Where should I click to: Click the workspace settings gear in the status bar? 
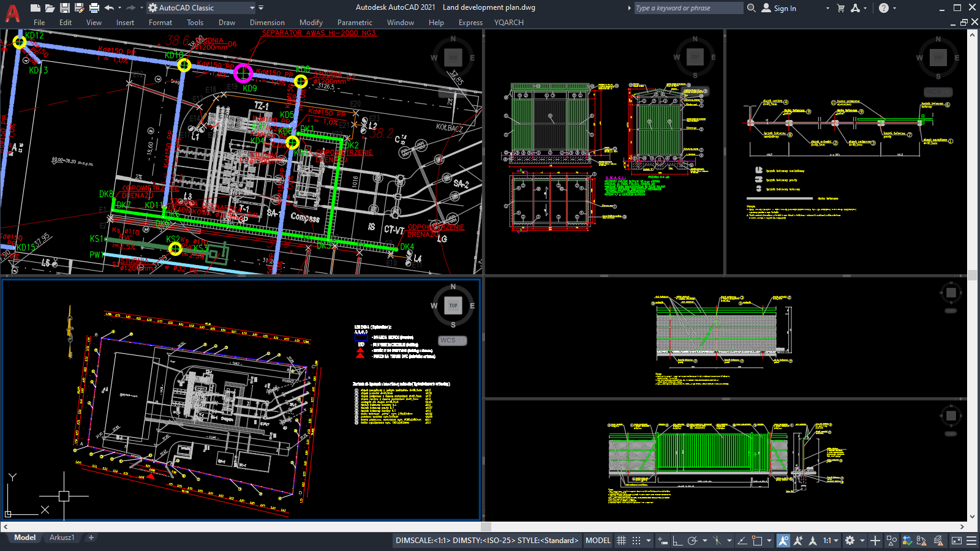[850, 541]
